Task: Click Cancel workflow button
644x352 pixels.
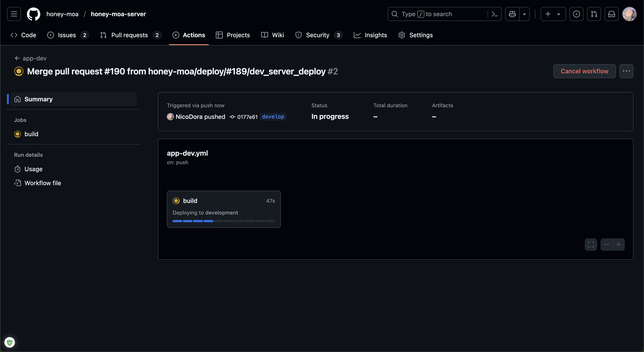Action: pos(584,71)
